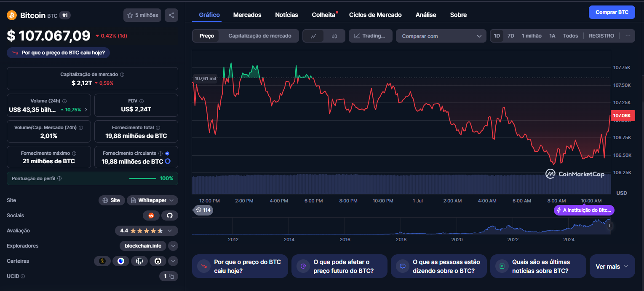The image size is (644, 291).
Task: Click the Comprar BTC button
Action: point(612,12)
